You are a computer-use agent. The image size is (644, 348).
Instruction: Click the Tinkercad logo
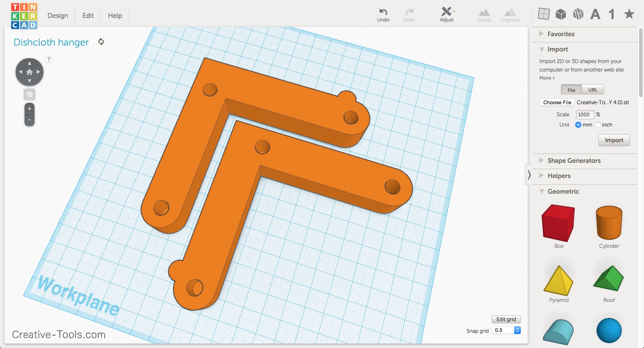pyautogui.click(x=24, y=16)
